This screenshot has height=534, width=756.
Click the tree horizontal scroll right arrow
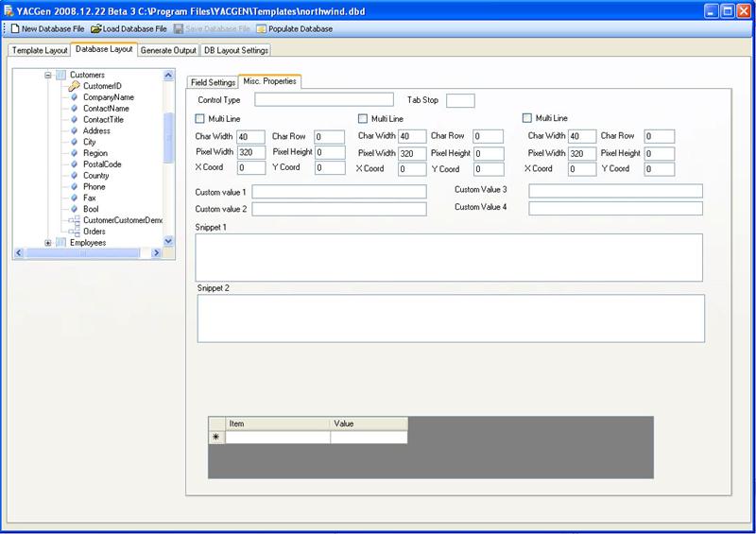(156, 252)
